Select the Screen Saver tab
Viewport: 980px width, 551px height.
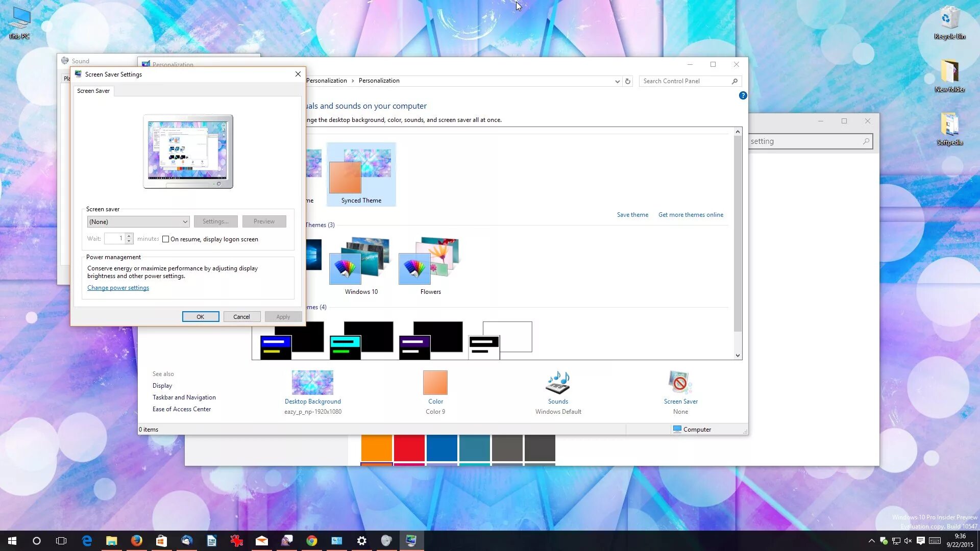click(x=93, y=91)
